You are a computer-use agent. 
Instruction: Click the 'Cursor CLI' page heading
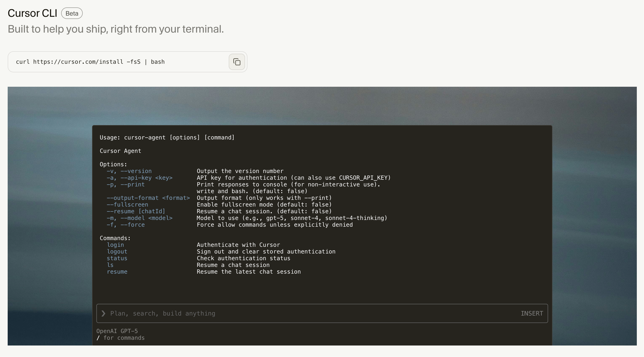(33, 13)
